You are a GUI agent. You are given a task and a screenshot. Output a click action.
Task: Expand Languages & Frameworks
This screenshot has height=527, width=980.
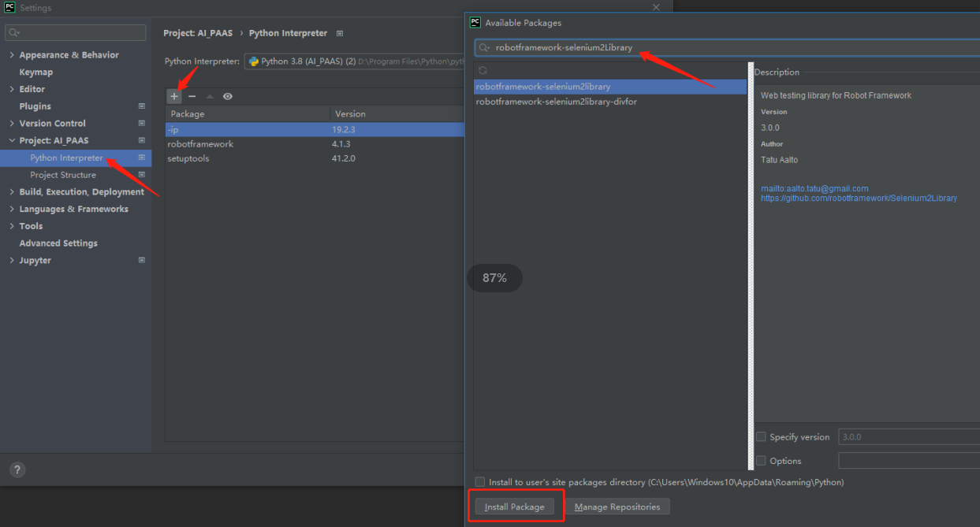tap(12, 209)
